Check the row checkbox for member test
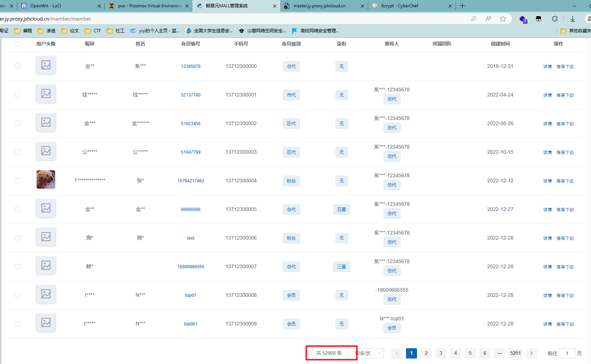The height and width of the screenshot is (364, 591). (18, 238)
